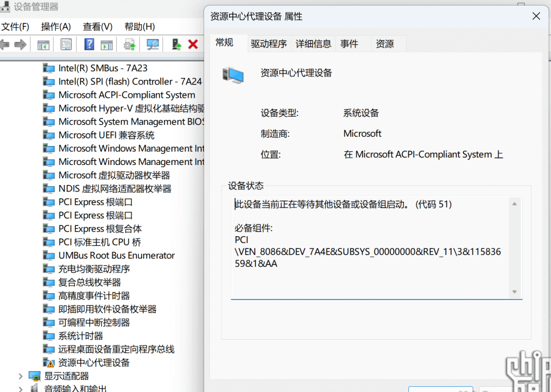Select 充电均衡驱动程序 device
The width and height of the screenshot is (551, 392).
[x=94, y=269]
